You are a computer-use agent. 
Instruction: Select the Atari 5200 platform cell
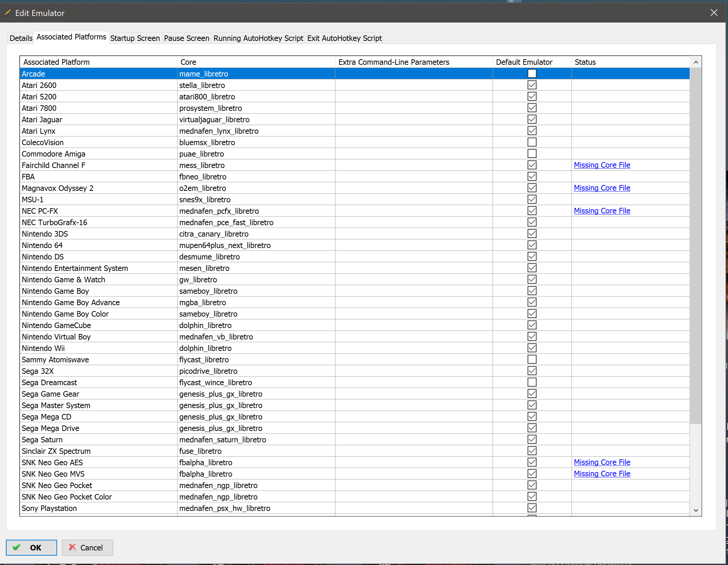(x=99, y=96)
